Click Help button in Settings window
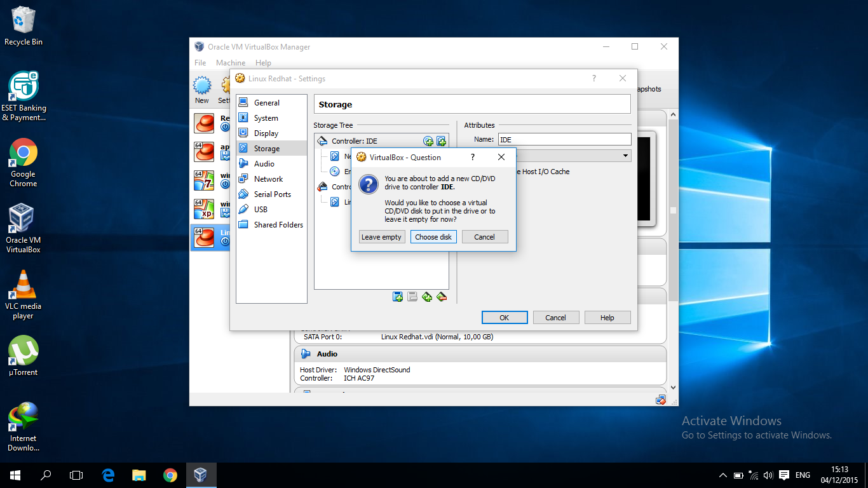 [x=607, y=318]
